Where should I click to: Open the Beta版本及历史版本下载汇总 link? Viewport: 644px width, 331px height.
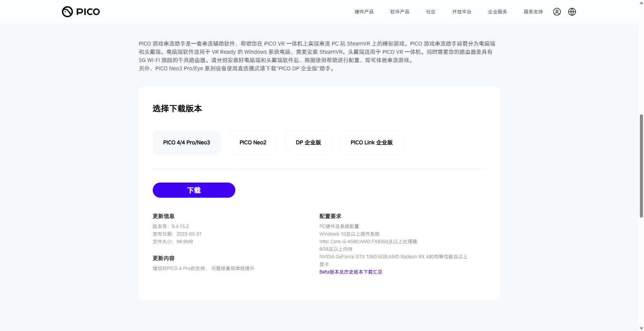pyautogui.click(x=351, y=272)
